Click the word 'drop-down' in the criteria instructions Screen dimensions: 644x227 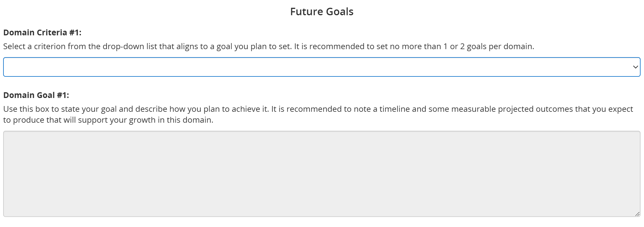point(123,46)
